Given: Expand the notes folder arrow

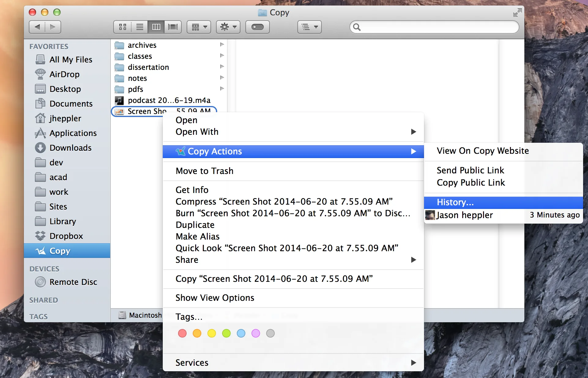Looking at the screenshot, I should pyautogui.click(x=222, y=77).
